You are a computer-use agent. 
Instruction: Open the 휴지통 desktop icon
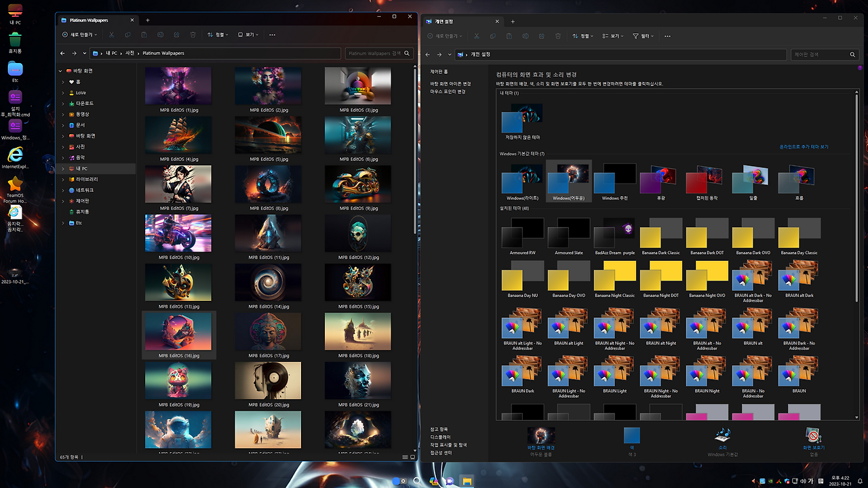(14, 41)
